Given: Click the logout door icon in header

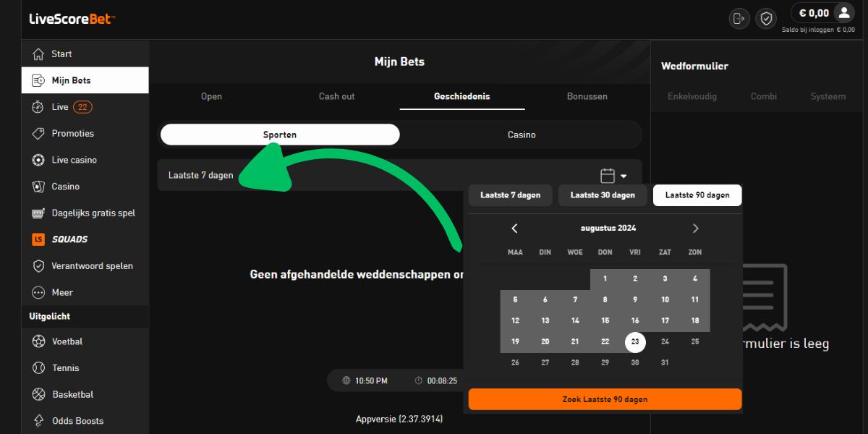Looking at the screenshot, I should [x=739, y=18].
